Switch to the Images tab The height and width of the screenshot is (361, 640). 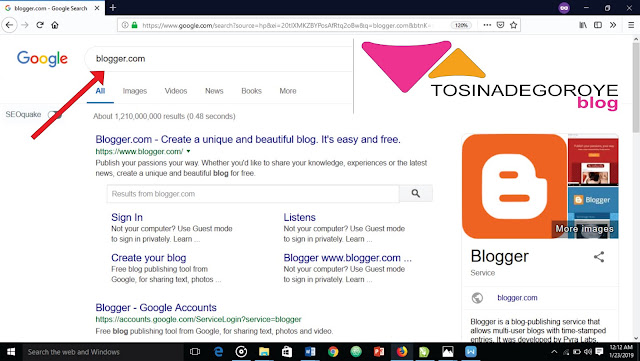point(135,91)
